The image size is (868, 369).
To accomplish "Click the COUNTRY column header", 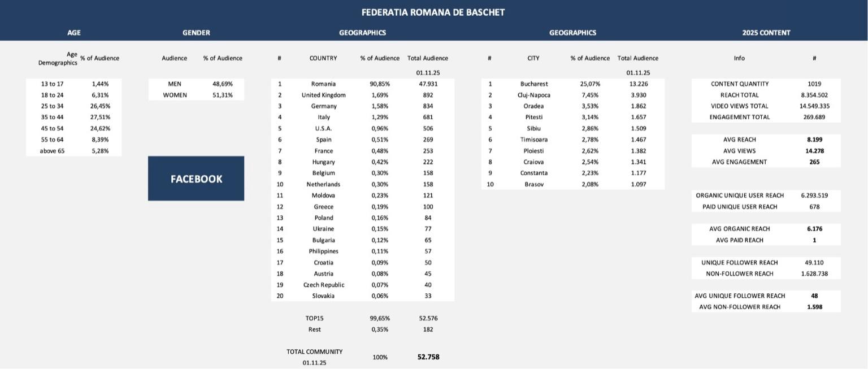I will point(323,58).
